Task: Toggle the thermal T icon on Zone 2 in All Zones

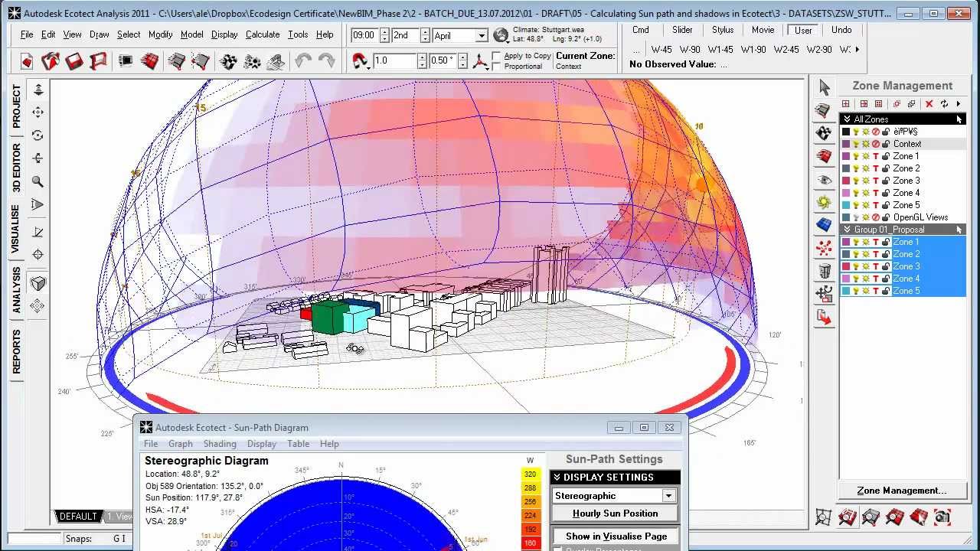Action: (876, 168)
